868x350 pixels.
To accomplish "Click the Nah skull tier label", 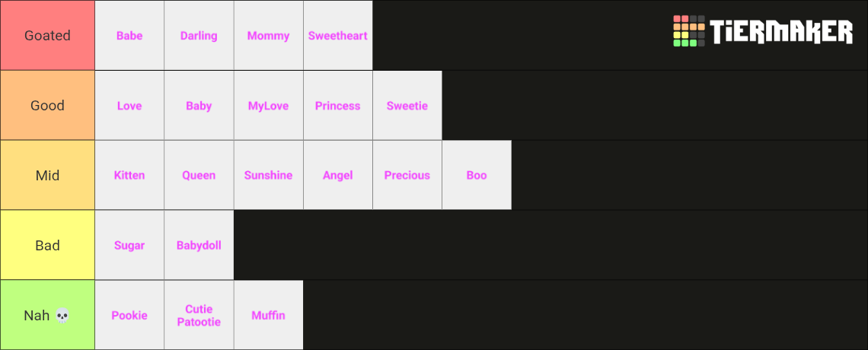I will click(x=48, y=315).
